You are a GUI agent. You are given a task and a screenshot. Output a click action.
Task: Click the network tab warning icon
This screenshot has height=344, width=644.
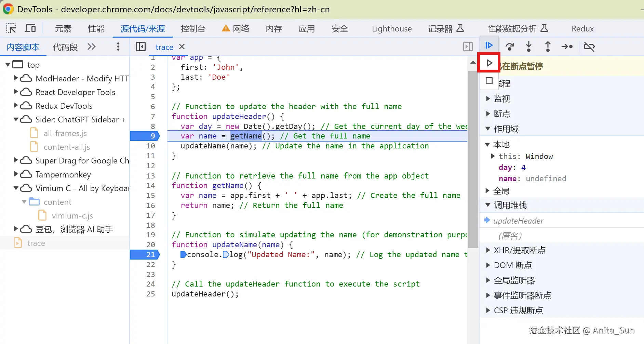[x=226, y=28]
